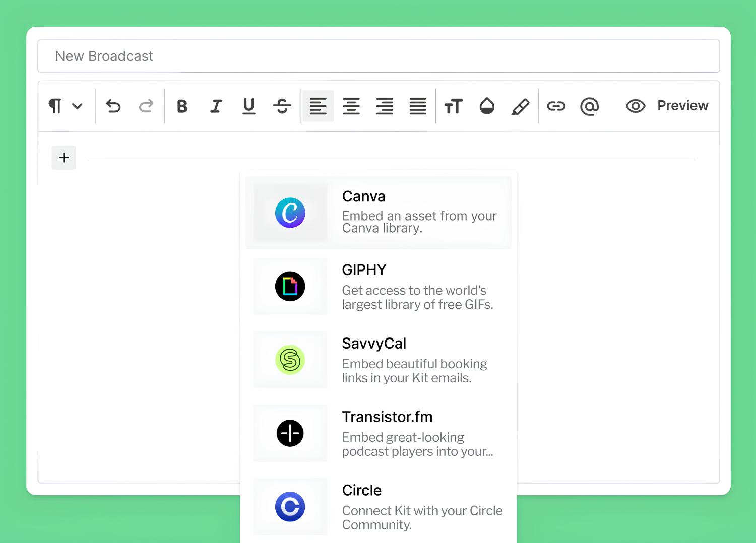Align text left
756x543 pixels.
coord(318,106)
